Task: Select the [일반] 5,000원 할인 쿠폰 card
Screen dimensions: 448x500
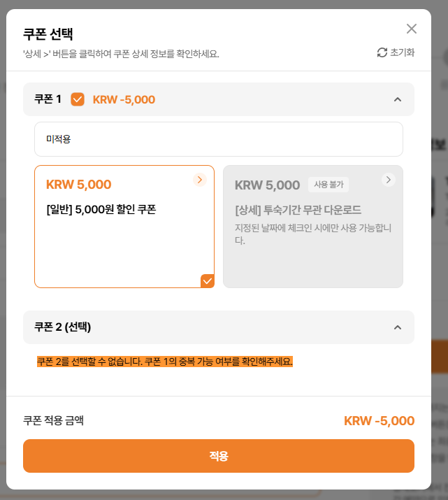Action: (124, 231)
